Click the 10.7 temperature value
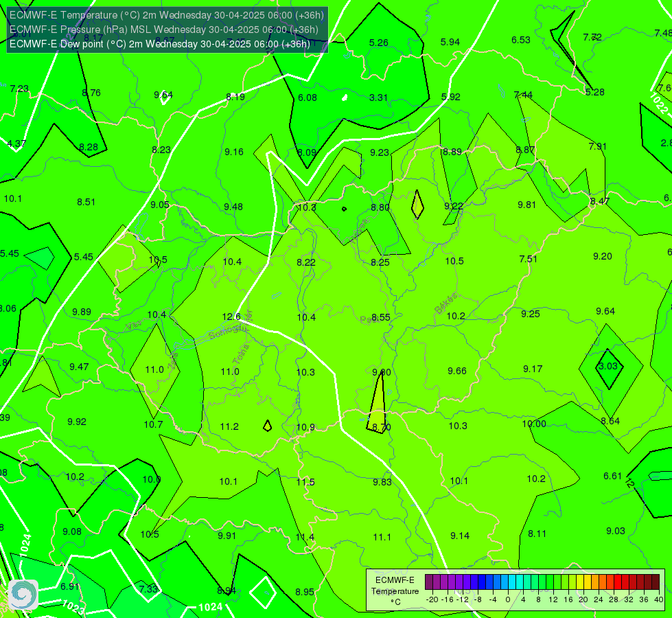The width and height of the screenshot is (672, 618). point(153,424)
